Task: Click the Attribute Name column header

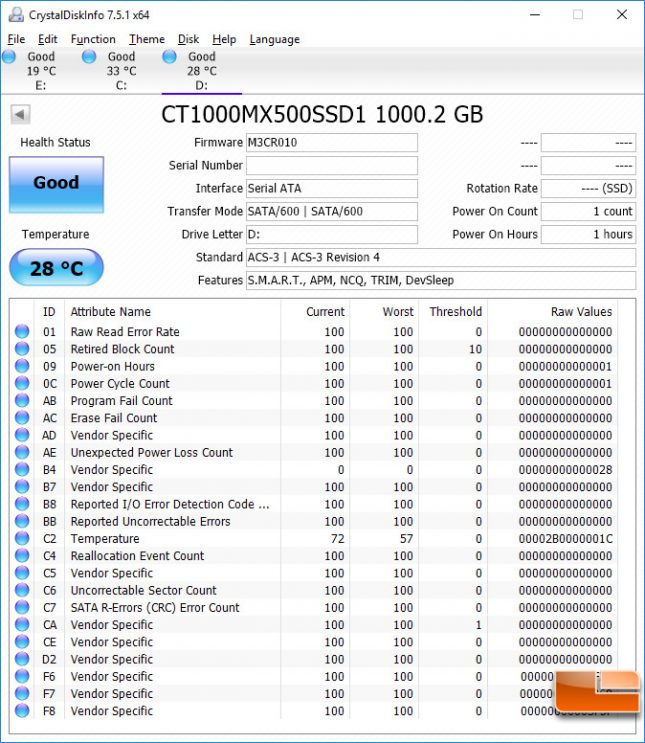Action: [110, 312]
